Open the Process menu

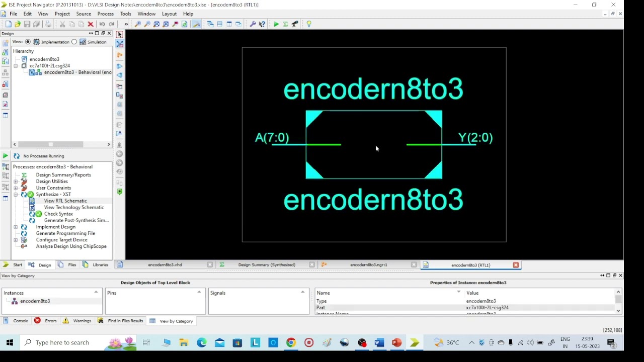105,14
